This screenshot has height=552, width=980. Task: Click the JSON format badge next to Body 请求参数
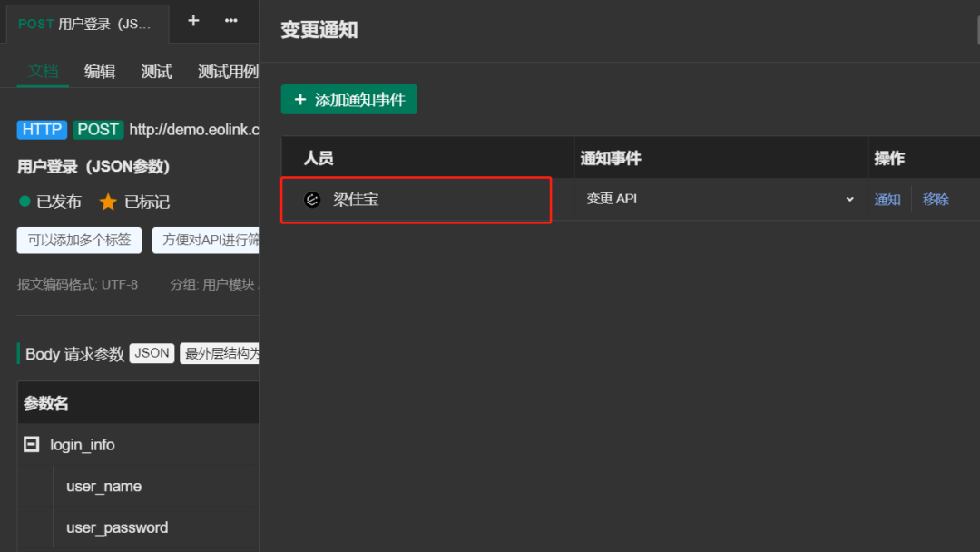(152, 353)
